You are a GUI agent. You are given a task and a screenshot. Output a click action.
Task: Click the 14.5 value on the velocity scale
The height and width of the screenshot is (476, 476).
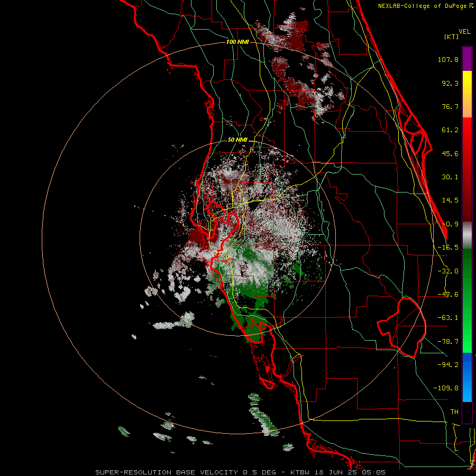(450, 200)
